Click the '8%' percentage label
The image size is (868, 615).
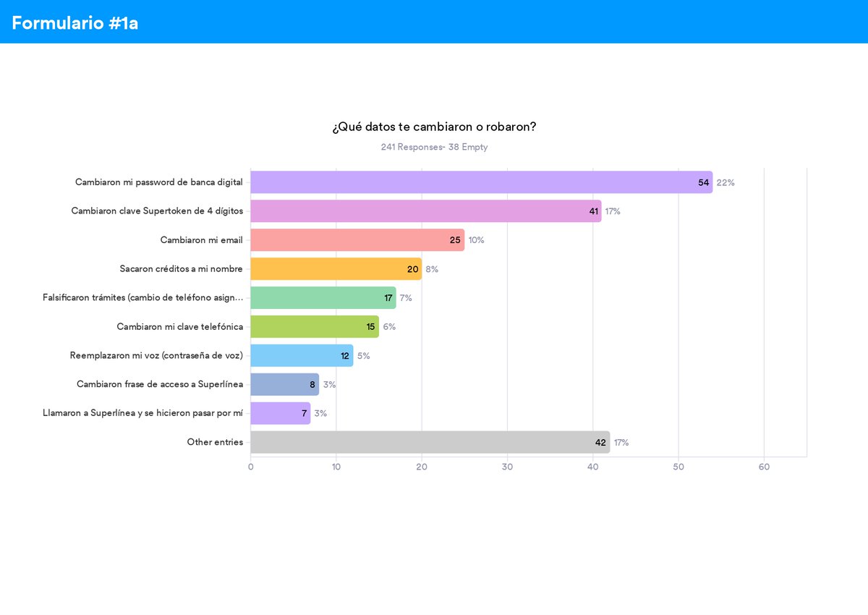tap(432, 269)
